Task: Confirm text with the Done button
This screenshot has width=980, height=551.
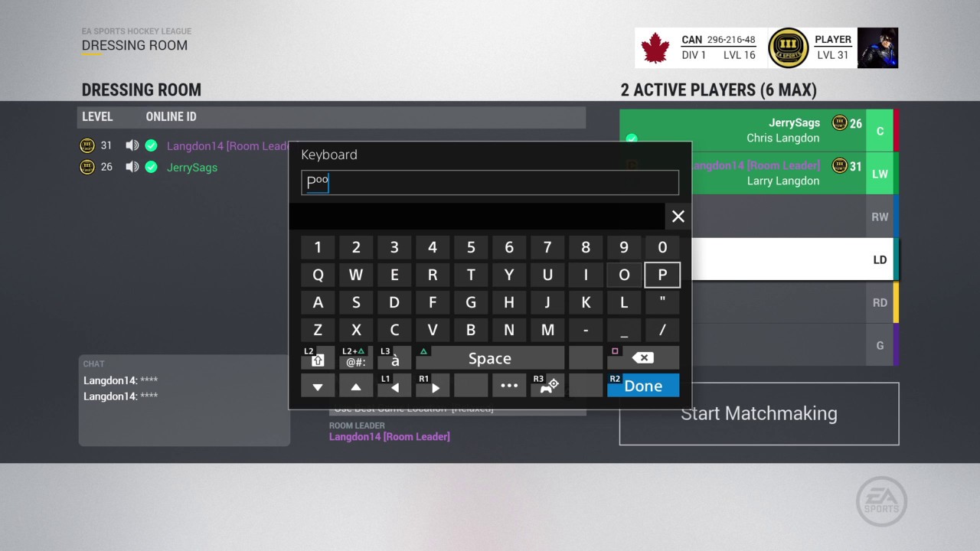Action: click(x=643, y=386)
